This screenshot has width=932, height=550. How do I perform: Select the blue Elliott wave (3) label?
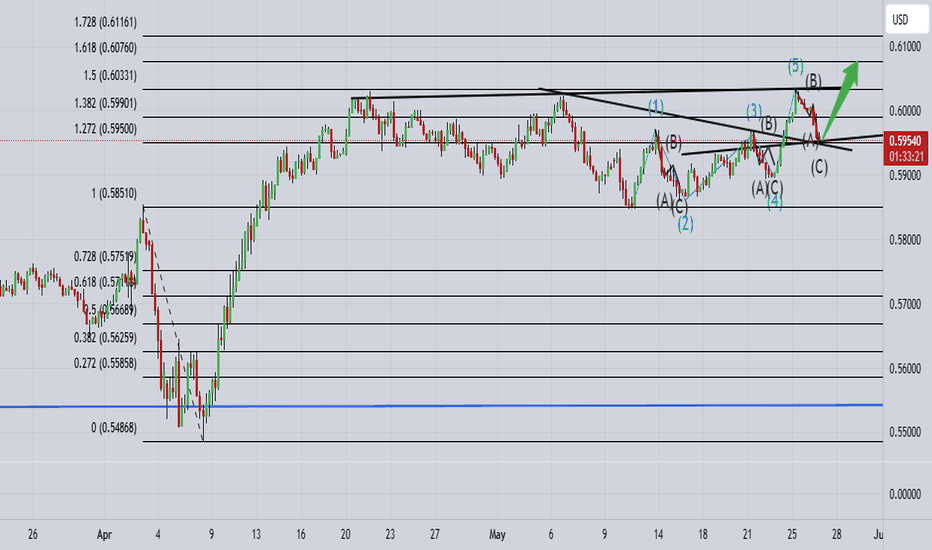(x=754, y=111)
